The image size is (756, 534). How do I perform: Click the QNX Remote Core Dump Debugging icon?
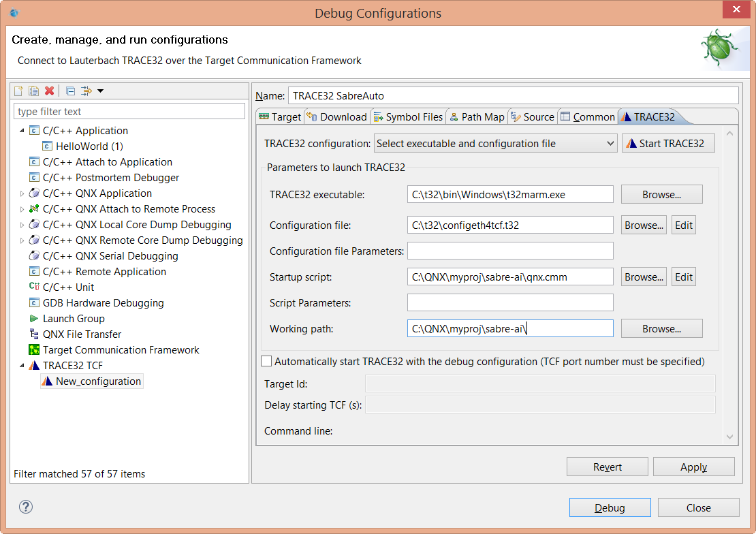34,240
